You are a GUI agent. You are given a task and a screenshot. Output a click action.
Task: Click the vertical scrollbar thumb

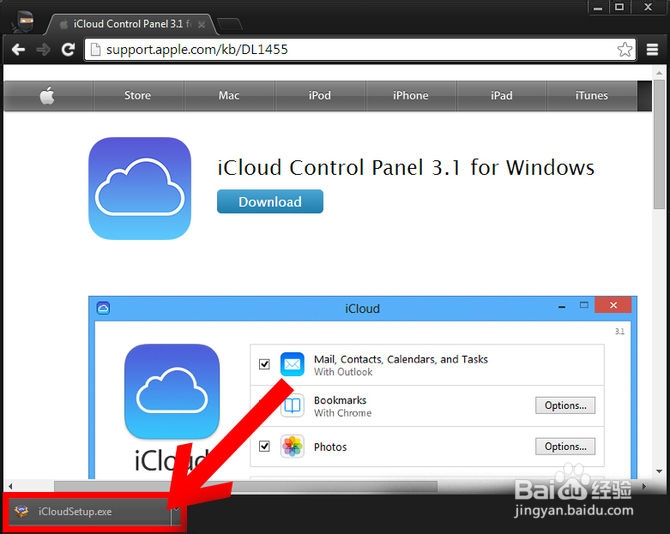659,143
